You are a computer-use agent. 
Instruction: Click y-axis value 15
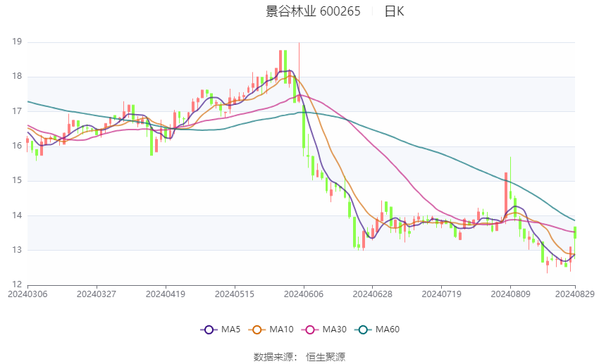point(17,180)
